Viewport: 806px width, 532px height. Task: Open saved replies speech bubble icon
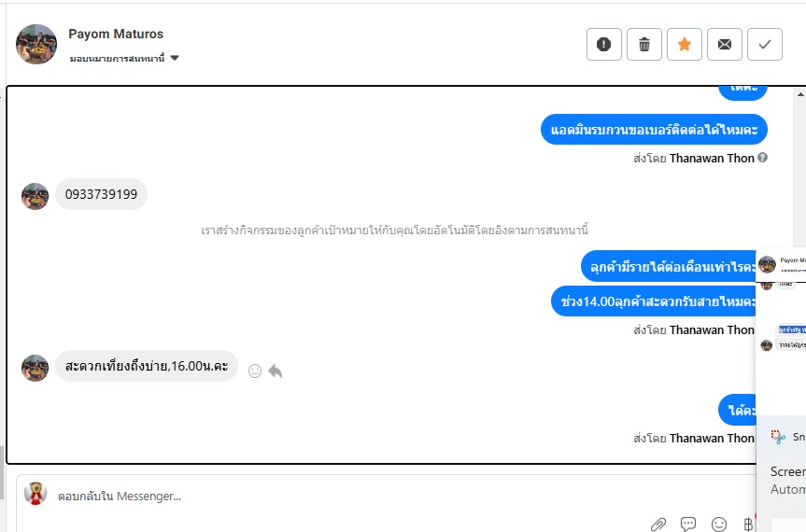pos(687,525)
